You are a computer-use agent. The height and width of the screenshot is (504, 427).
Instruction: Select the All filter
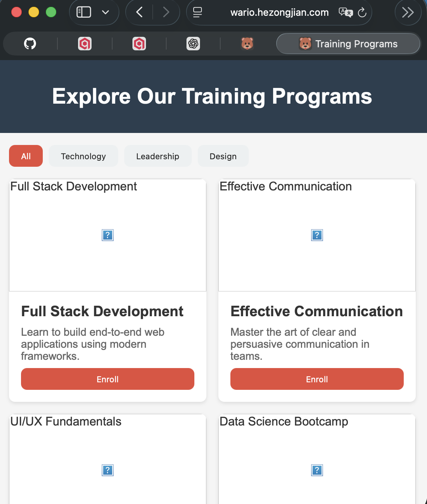[26, 156]
